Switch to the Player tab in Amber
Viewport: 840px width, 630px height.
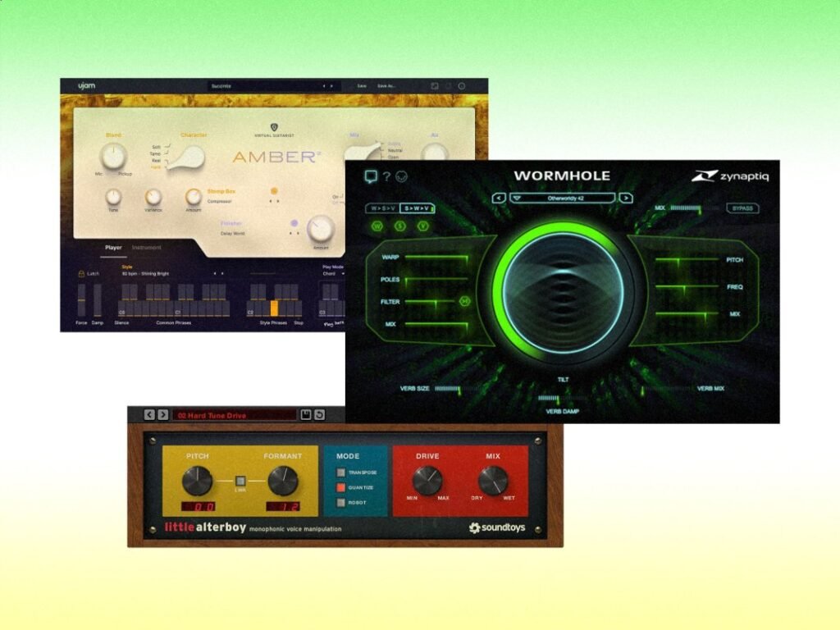coord(113,248)
